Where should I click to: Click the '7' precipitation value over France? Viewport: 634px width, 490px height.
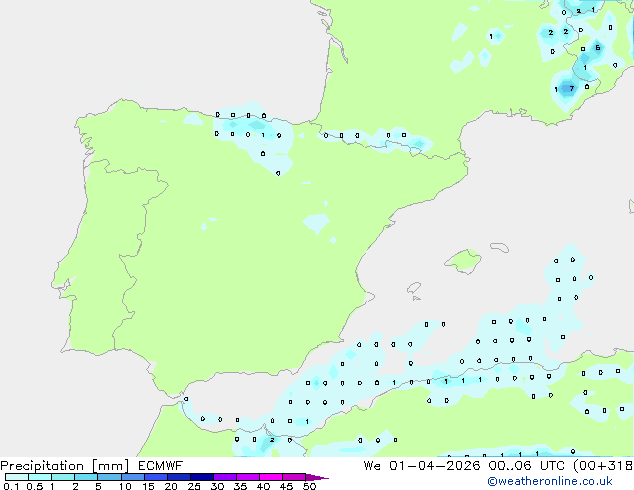click(x=571, y=89)
